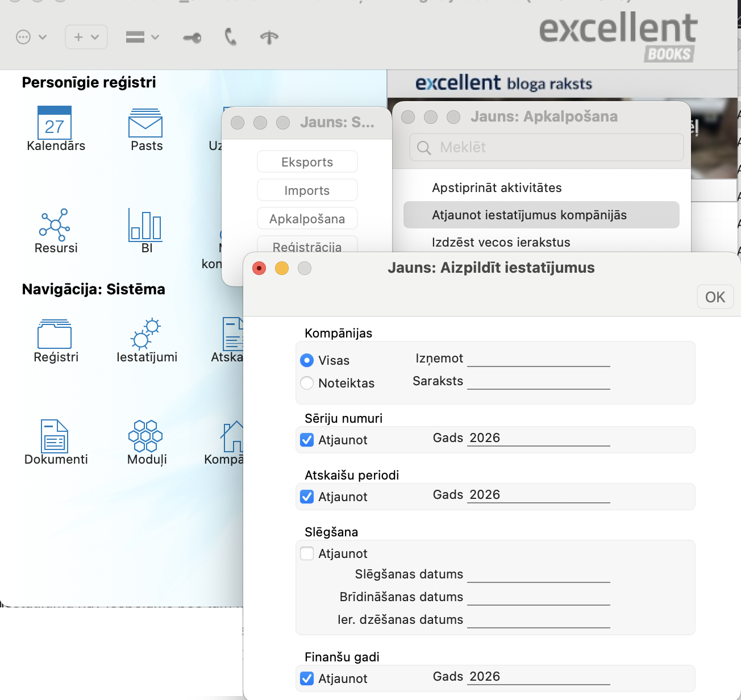
Task: Open the Pasts mail icon
Action: point(145,123)
